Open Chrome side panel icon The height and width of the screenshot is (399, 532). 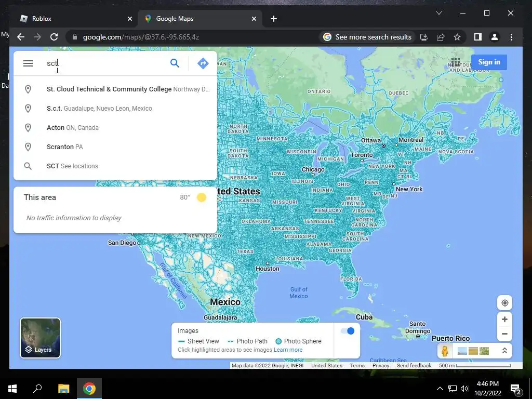click(x=478, y=37)
